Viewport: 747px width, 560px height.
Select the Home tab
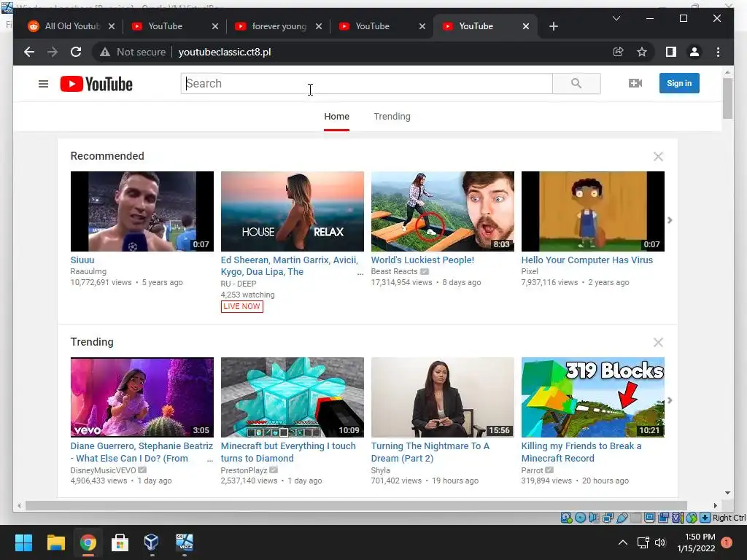337,116
